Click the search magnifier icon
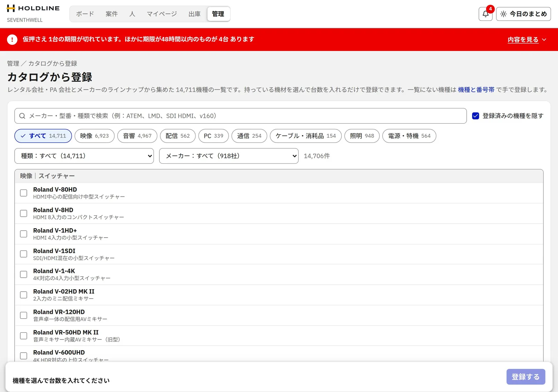 pos(22,116)
